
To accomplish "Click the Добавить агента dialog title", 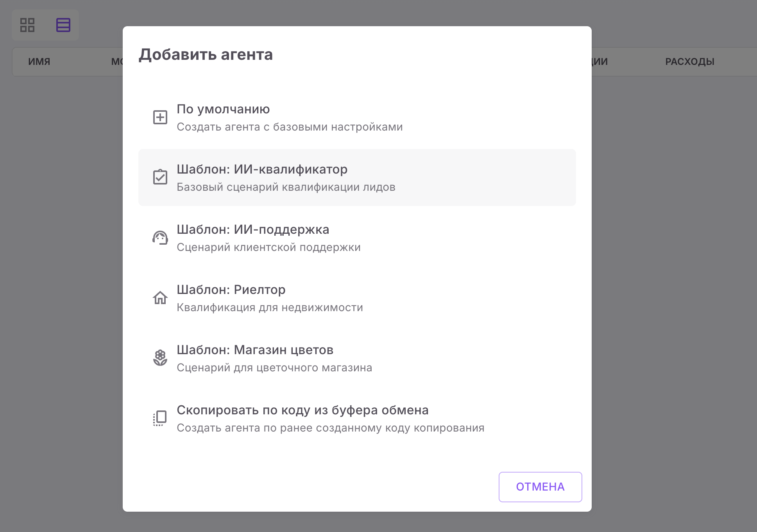I will click(206, 54).
